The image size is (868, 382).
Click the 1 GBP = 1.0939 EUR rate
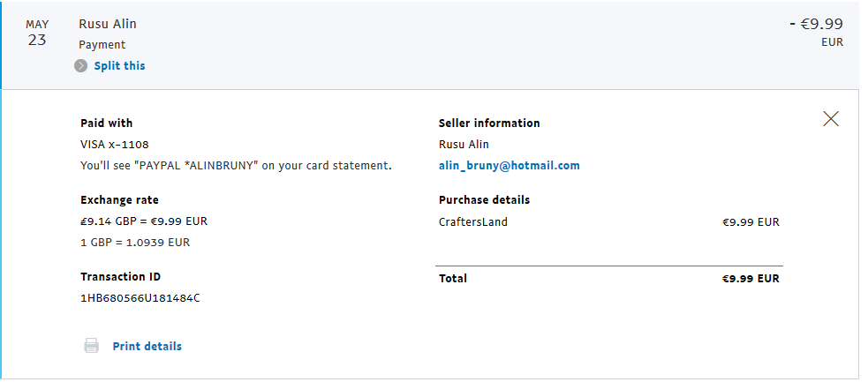135,243
